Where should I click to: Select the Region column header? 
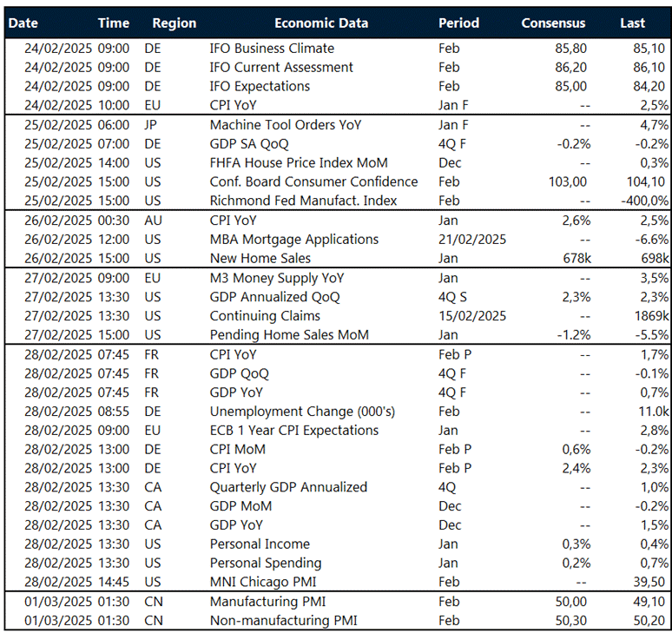tap(174, 23)
